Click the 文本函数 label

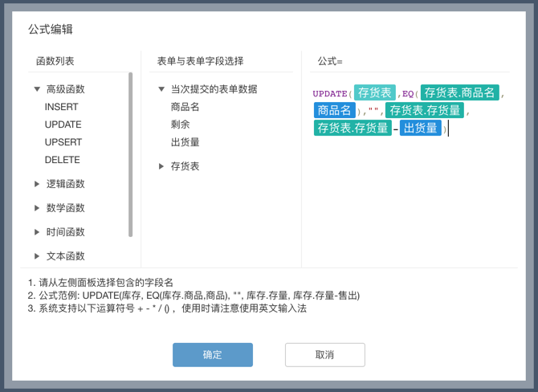[66, 256]
